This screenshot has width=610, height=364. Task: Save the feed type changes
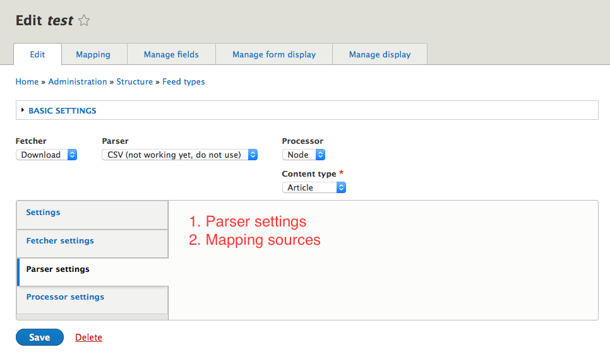click(x=39, y=337)
